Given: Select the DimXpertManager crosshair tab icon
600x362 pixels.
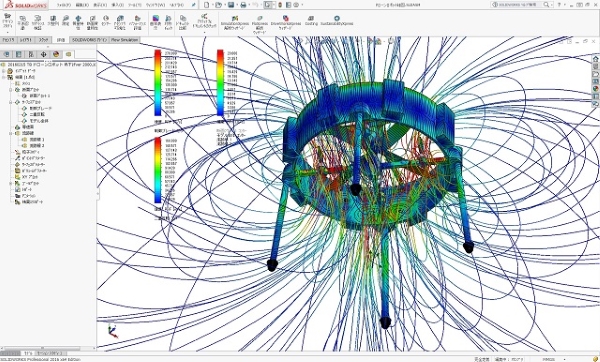Looking at the screenshot, I should [43, 54].
